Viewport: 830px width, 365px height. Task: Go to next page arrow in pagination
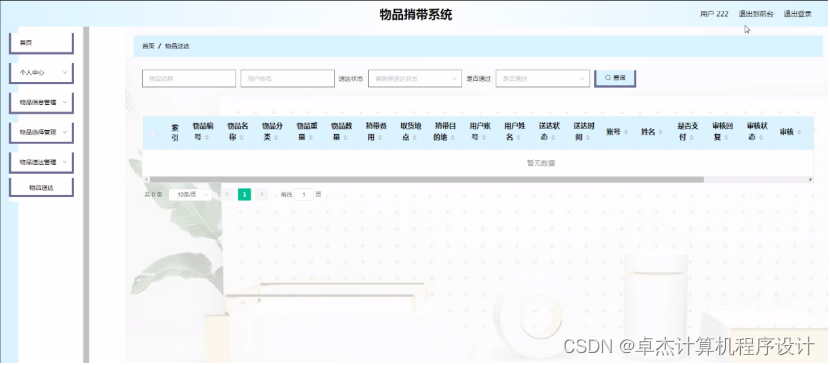(x=261, y=195)
